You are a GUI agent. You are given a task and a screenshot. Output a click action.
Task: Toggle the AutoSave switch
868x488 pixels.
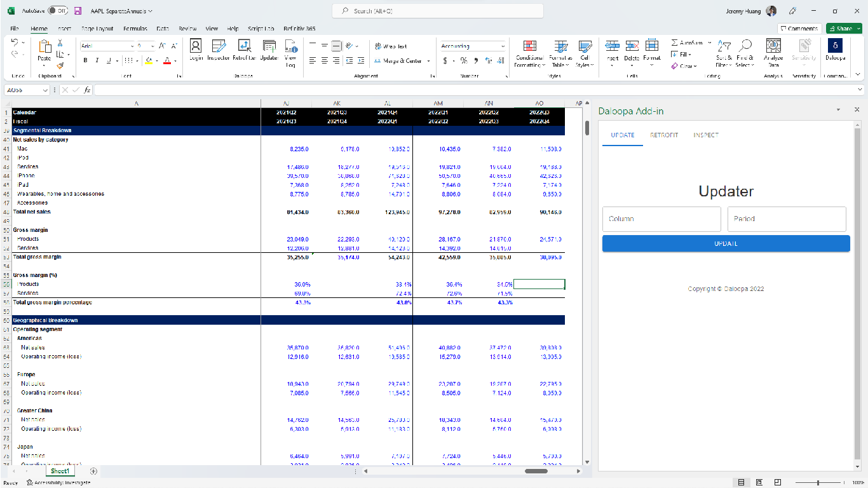pyautogui.click(x=58, y=11)
